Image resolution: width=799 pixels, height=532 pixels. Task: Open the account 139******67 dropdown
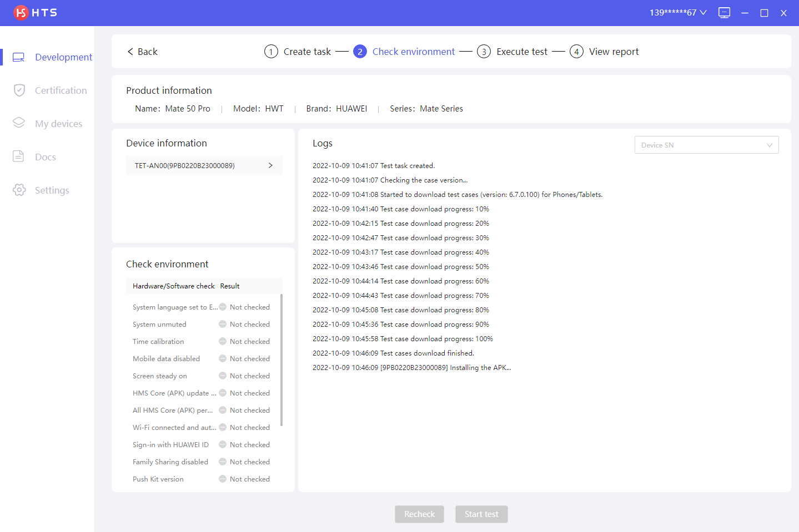(x=678, y=12)
